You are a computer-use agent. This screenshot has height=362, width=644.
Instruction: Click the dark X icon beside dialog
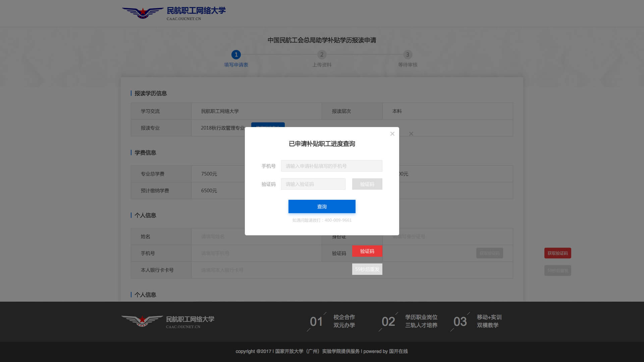pos(411,134)
